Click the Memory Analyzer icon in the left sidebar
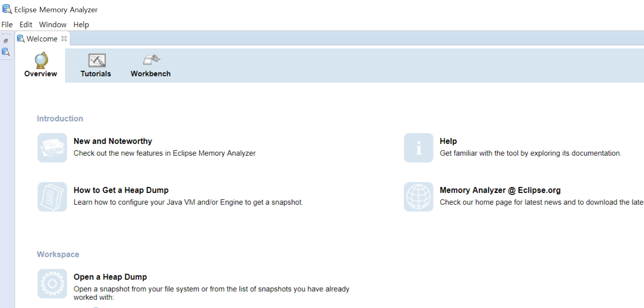Image resolution: width=644 pixels, height=308 pixels. (x=6, y=52)
